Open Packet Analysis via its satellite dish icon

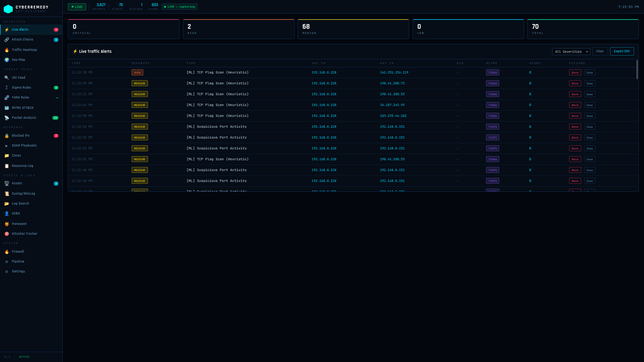pos(7,118)
